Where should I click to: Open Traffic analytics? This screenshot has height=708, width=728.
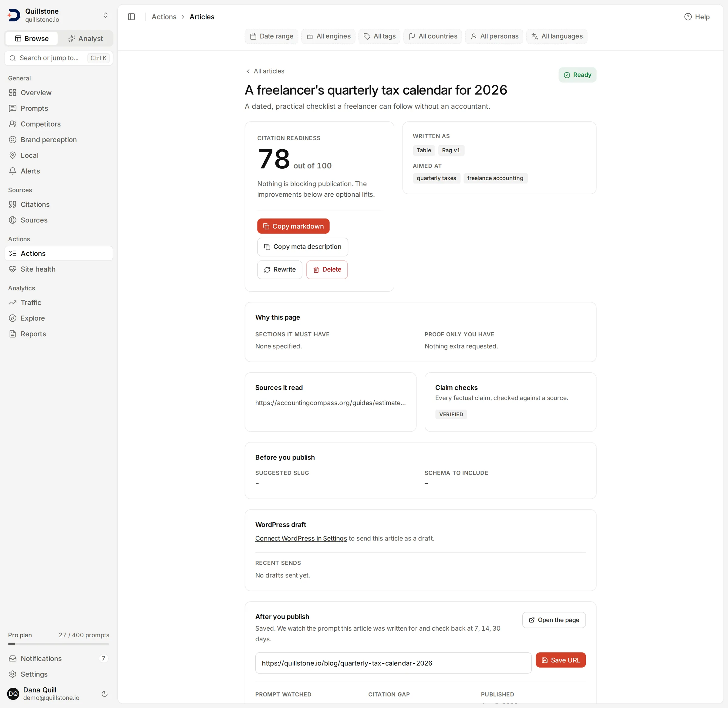tap(59, 302)
